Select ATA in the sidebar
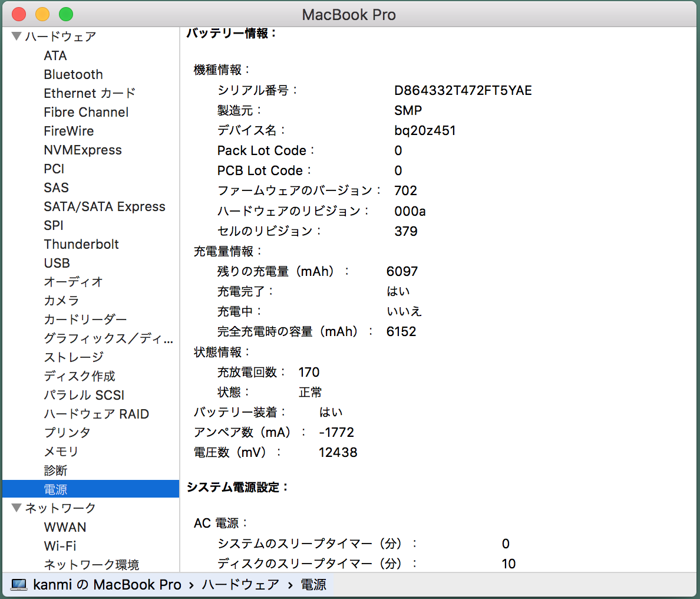Viewport: 700px width, 599px height. pos(55,55)
